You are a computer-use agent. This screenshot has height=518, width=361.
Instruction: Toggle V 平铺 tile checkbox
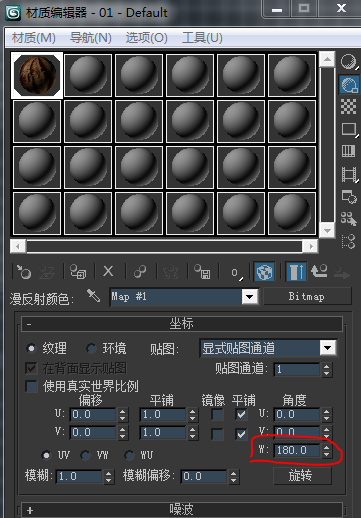[241, 434]
